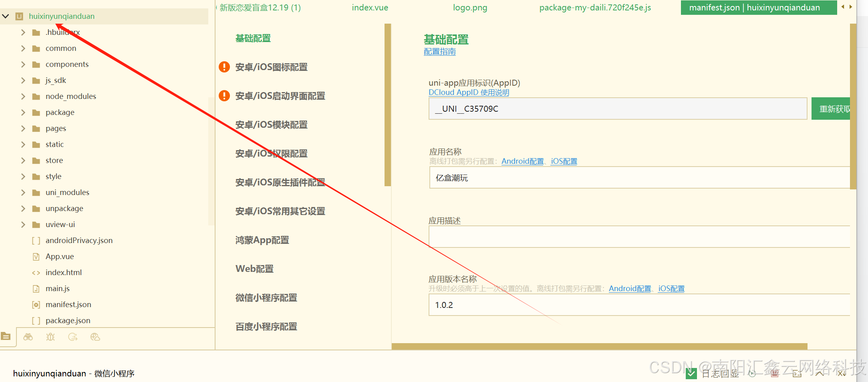Viewport: 868px width, 382px height.
Task: Click the manifest editor vertical scrollbar
Action: 853,106
